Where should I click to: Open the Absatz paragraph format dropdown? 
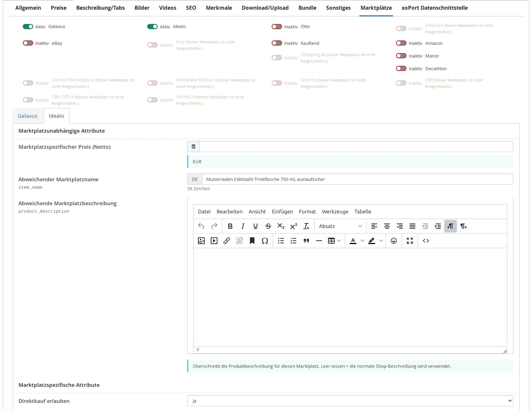point(340,226)
